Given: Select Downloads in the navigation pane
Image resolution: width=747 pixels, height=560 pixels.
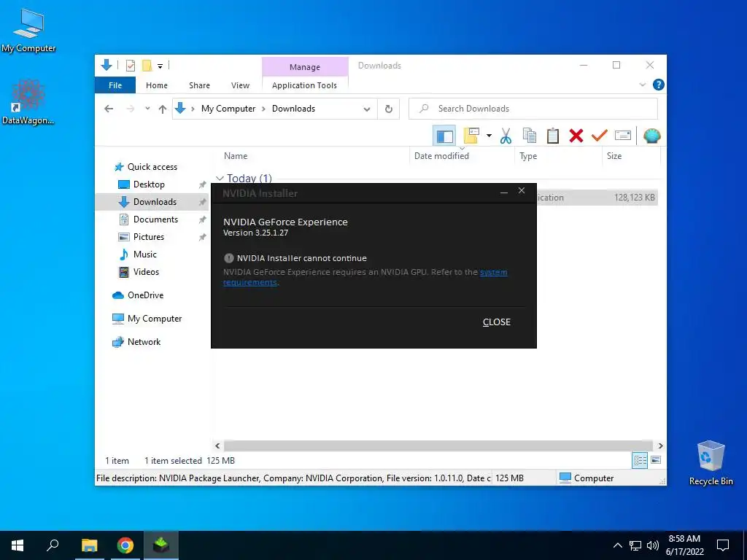Looking at the screenshot, I should point(152,202).
